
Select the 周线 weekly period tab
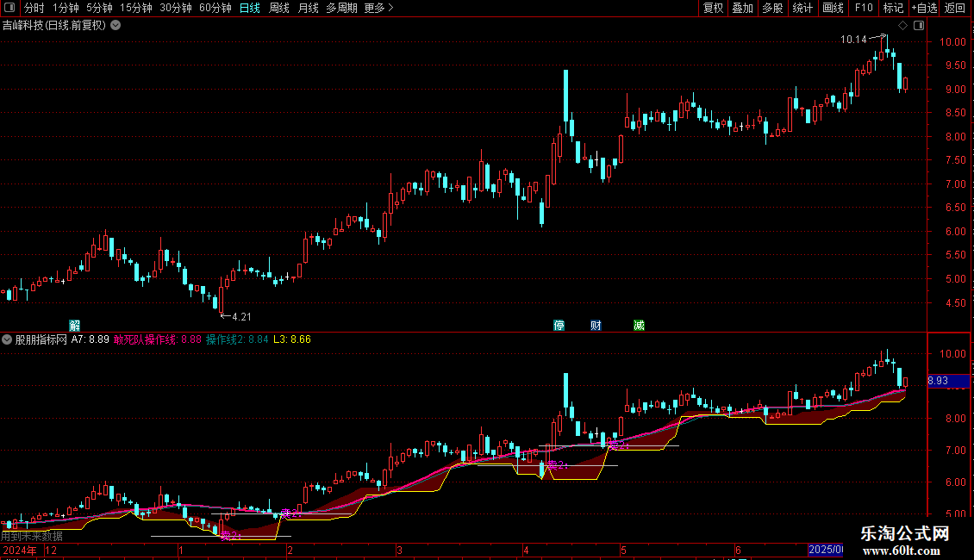(279, 8)
